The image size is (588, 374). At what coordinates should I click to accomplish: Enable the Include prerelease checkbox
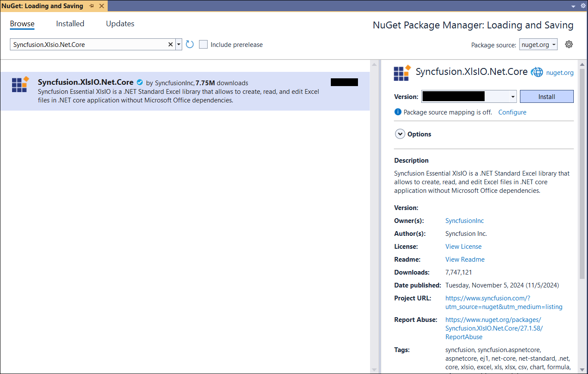pyautogui.click(x=203, y=44)
